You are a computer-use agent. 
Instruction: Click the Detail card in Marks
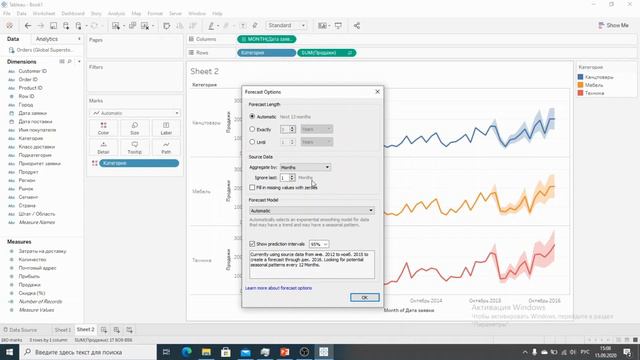pos(103,147)
